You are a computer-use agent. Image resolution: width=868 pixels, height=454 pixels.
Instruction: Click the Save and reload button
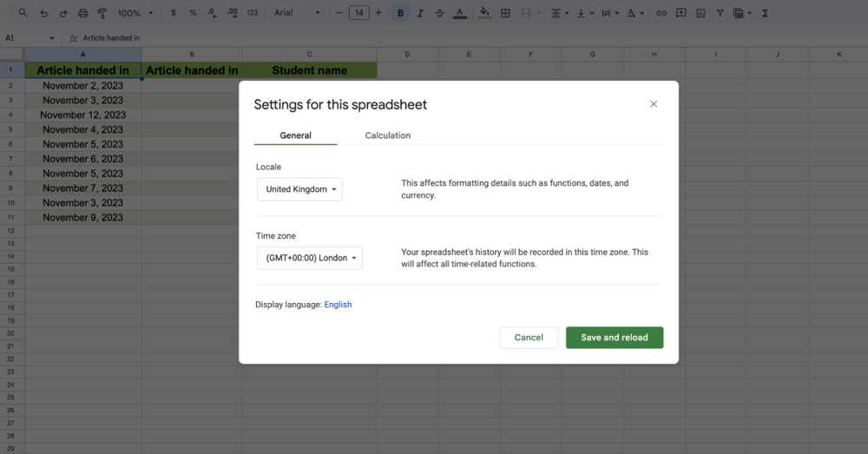click(x=614, y=338)
